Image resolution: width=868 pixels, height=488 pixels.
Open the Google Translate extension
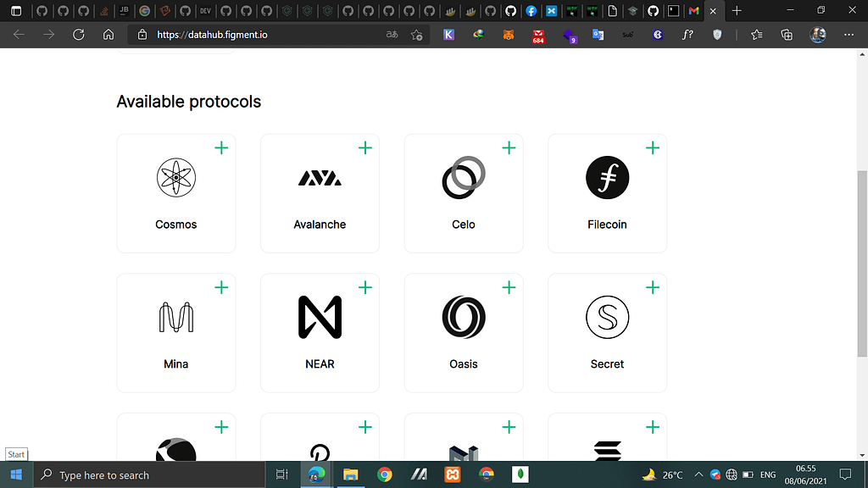tap(598, 35)
